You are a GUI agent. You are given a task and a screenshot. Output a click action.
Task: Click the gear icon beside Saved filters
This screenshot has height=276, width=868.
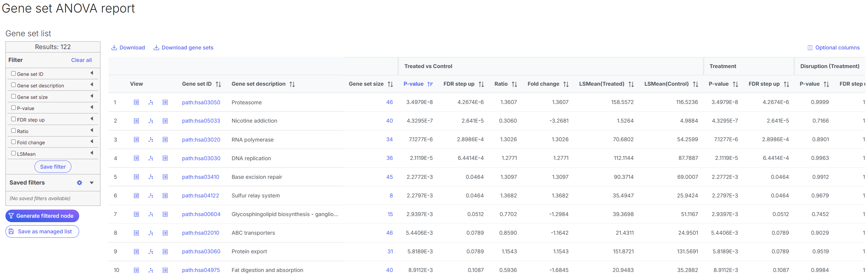pos(79,183)
